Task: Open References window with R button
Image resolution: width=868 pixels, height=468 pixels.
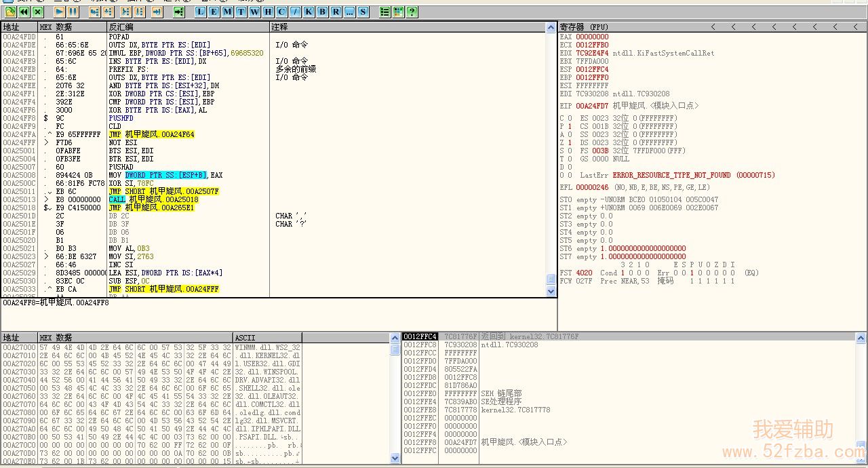Action: coord(336,12)
